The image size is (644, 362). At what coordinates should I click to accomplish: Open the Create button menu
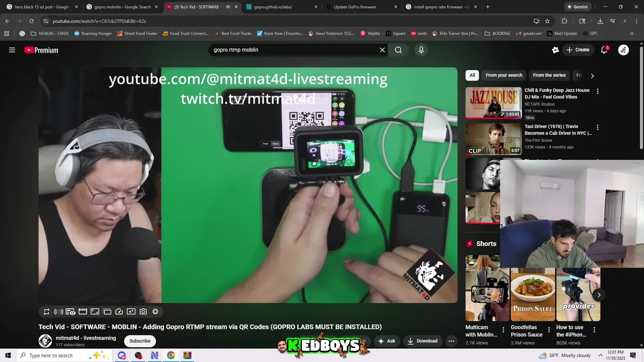tap(578, 50)
